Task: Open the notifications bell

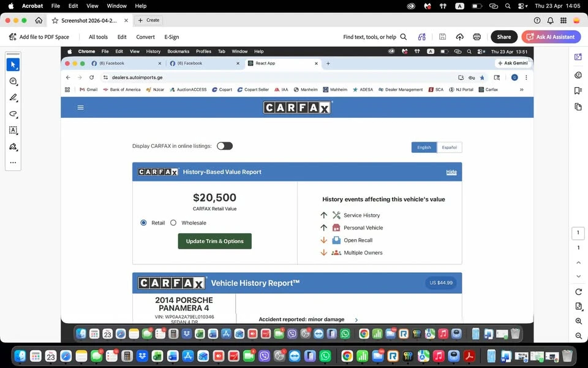Action: point(550,21)
